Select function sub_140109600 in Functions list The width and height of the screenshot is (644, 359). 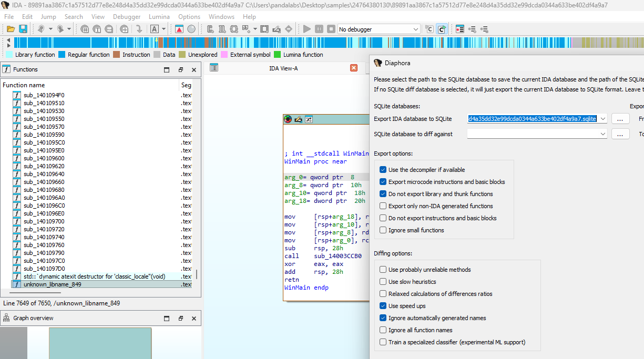pos(44,158)
